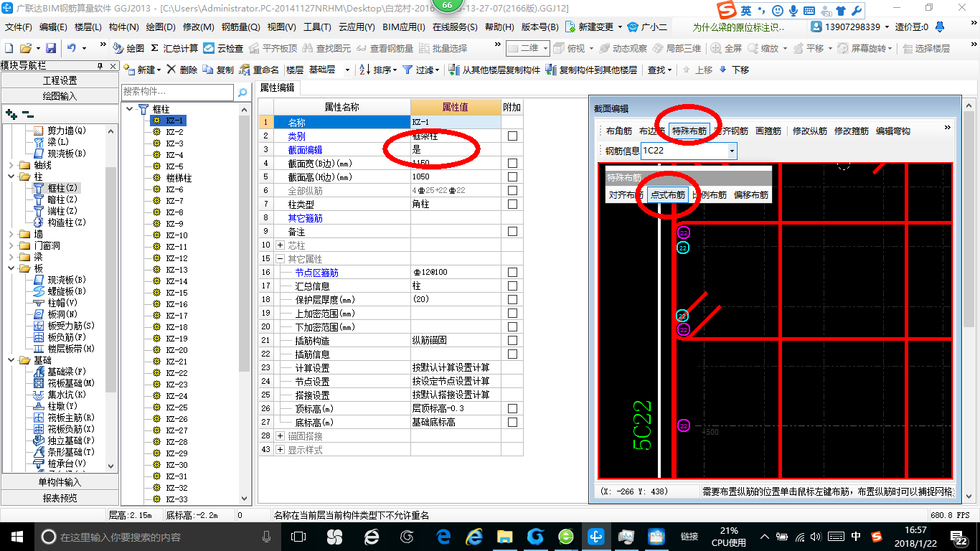Click 布角筋 in the section editor toolbar

(619, 131)
